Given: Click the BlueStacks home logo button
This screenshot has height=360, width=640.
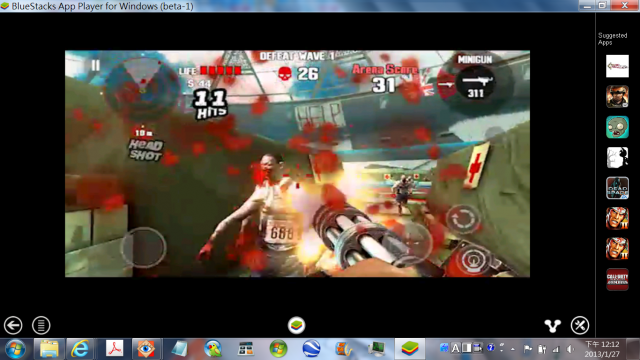Looking at the screenshot, I should click(296, 325).
